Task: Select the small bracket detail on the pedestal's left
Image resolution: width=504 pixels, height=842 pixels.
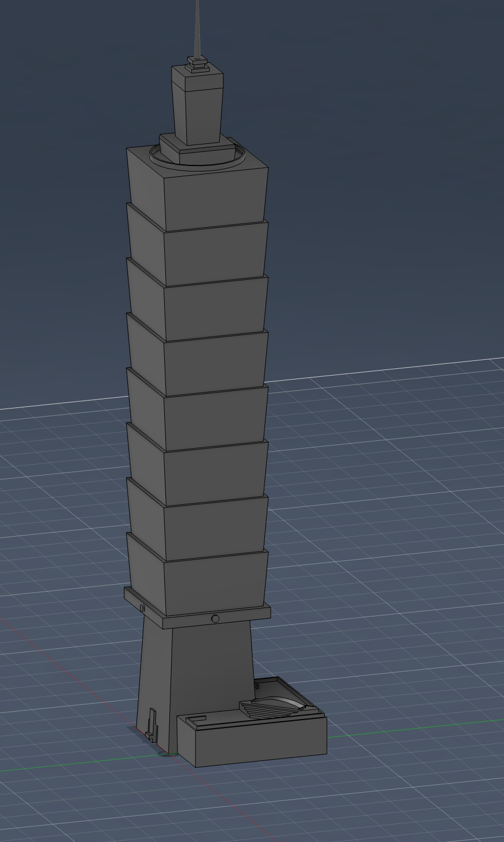Action: pyautogui.click(x=151, y=725)
